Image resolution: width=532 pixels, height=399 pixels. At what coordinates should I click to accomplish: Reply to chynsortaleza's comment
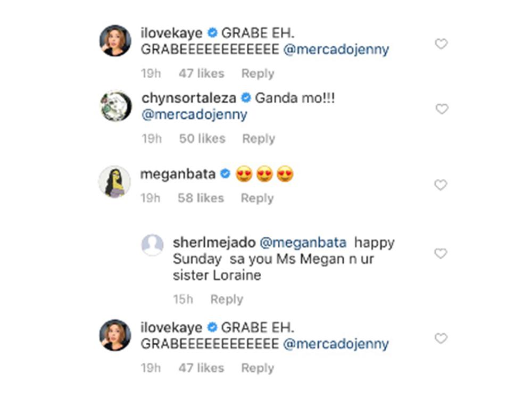pos(258,139)
